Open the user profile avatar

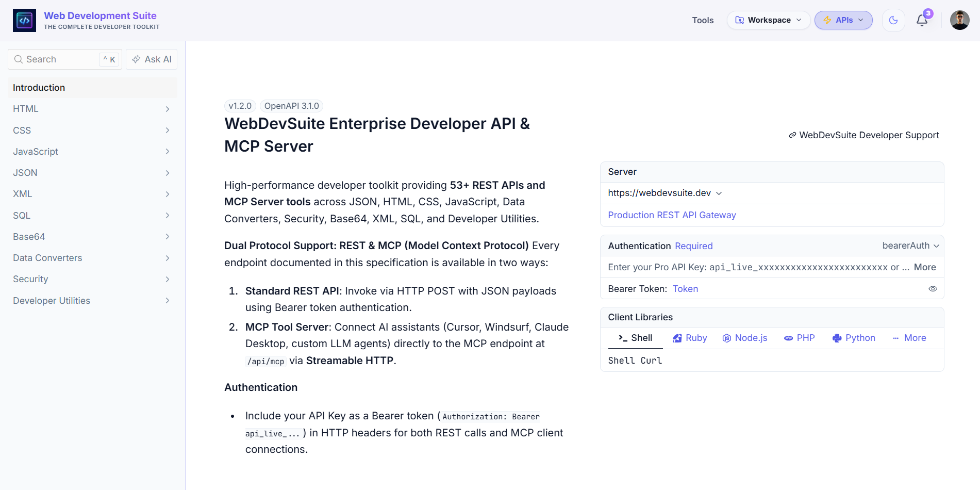(959, 20)
